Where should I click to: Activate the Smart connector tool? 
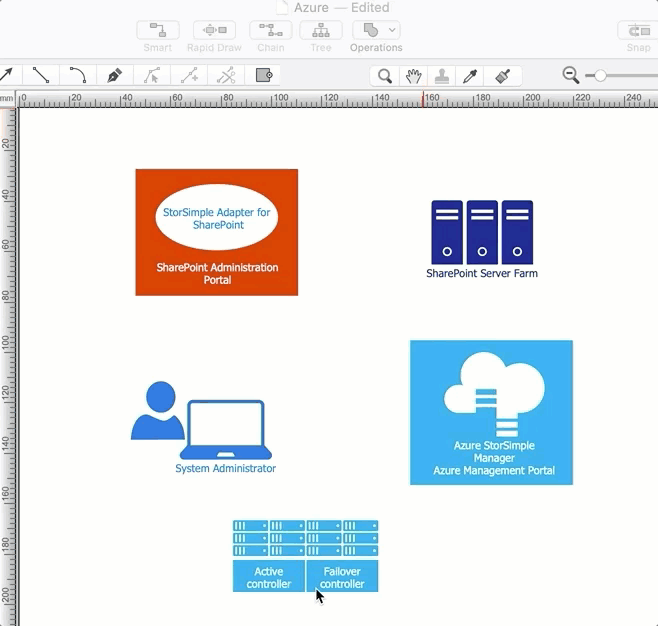pyautogui.click(x=158, y=30)
